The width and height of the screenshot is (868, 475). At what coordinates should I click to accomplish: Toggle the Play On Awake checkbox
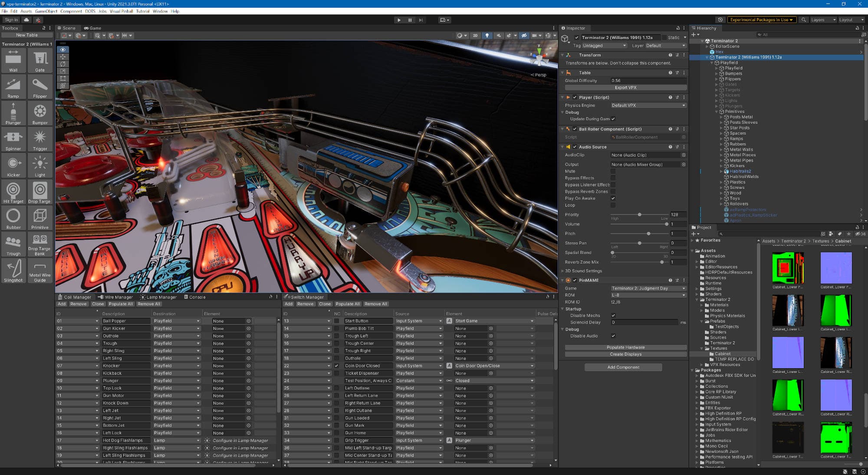coord(613,198)
